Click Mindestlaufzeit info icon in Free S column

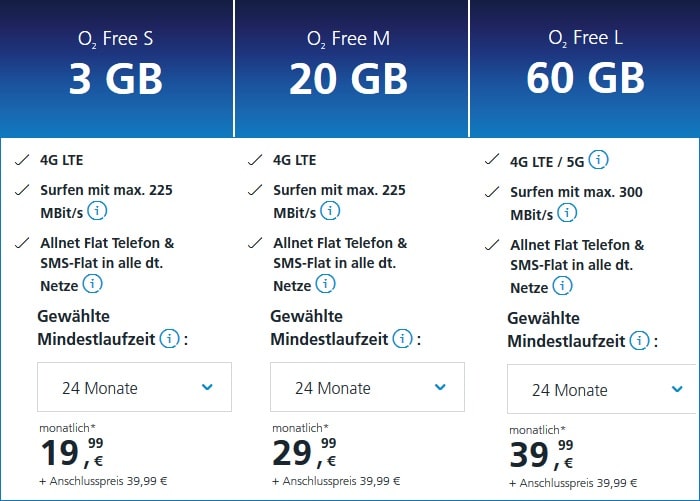(x=170, y=338)
